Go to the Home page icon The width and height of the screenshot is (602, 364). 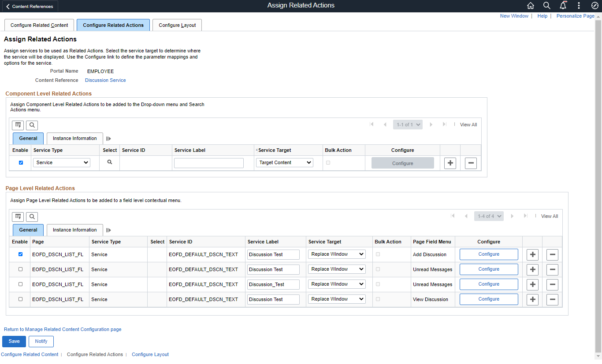tap(531, 6)
